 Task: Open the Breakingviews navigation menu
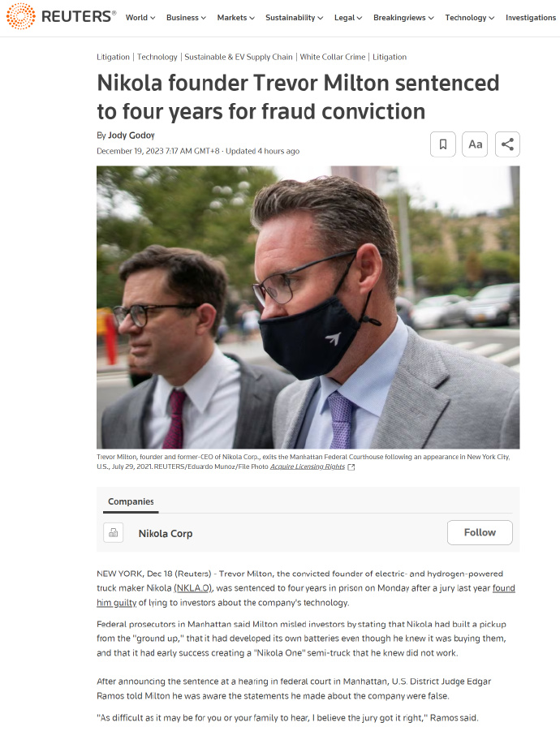404,18
